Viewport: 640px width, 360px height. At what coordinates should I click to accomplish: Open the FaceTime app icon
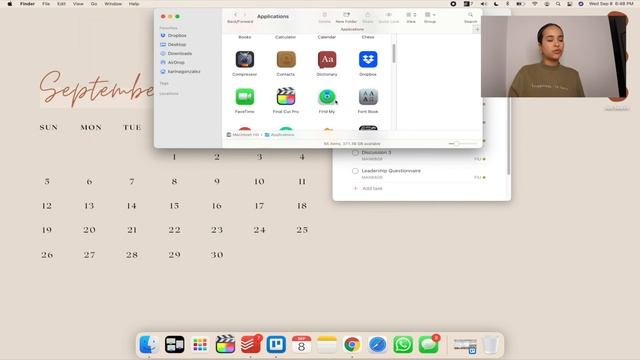(x=244, y=97)
